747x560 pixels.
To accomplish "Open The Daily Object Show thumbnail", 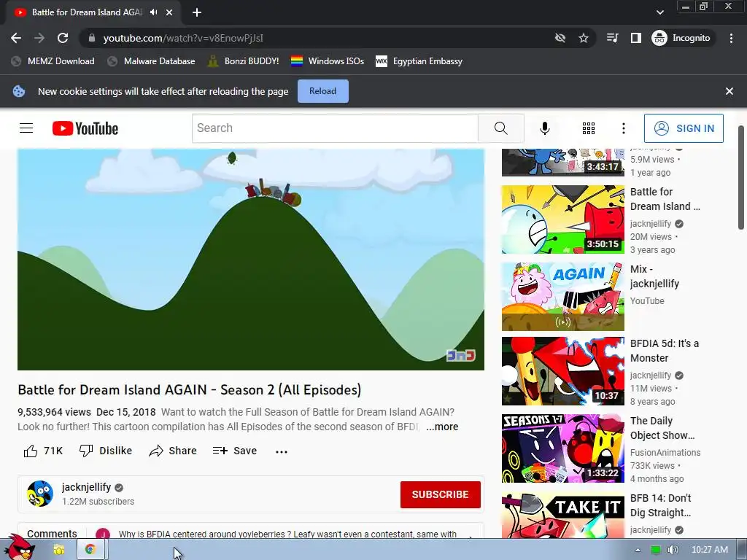I will pyautogui.click(x=562, y=448).
